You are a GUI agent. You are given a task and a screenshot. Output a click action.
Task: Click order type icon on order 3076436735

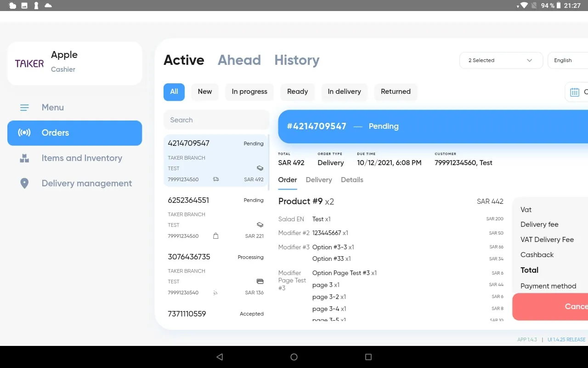(x=216, y=293)
